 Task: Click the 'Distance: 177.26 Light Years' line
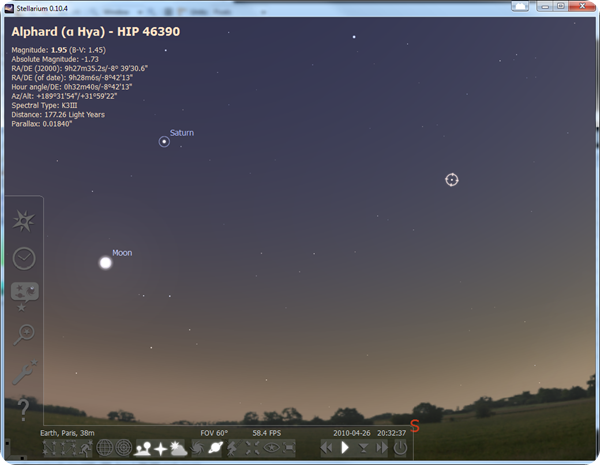point(58,114)
